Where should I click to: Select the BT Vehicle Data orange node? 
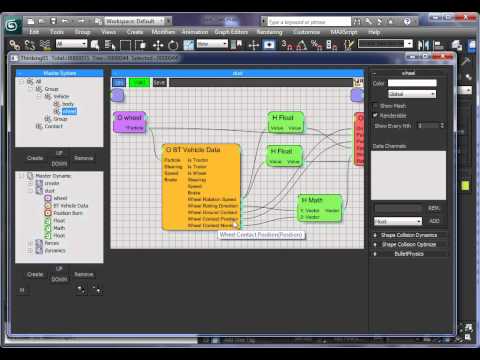coord(201,187)
